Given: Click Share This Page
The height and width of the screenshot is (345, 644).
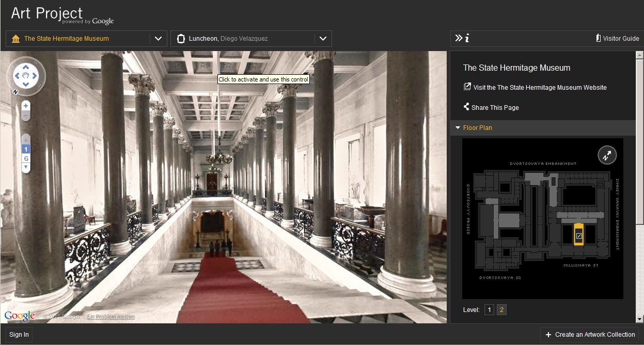Looking at the screenshot, I should (495, 108).
